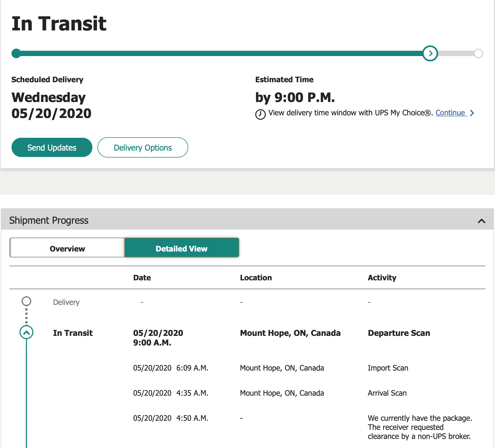This screenshot has width=495, height=448.
Task: Click the end circle of the progress bar
Action: [478, 53]
